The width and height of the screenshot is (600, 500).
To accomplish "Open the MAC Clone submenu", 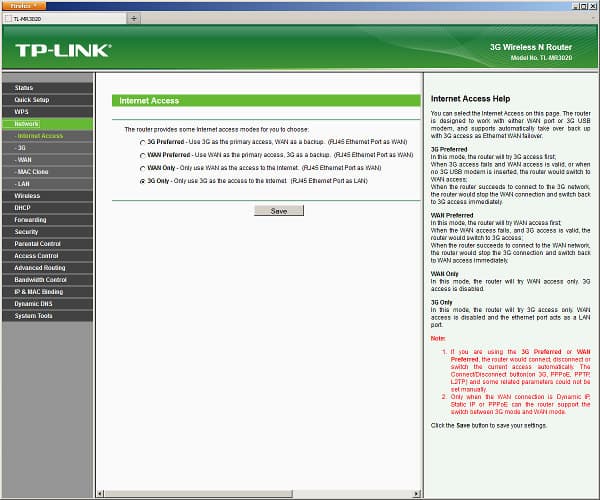I will tap(47, 172).
